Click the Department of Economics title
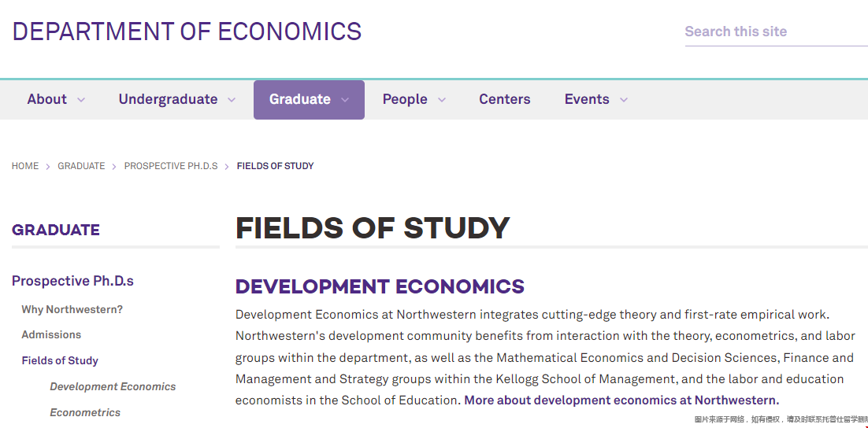 point(187,31)
